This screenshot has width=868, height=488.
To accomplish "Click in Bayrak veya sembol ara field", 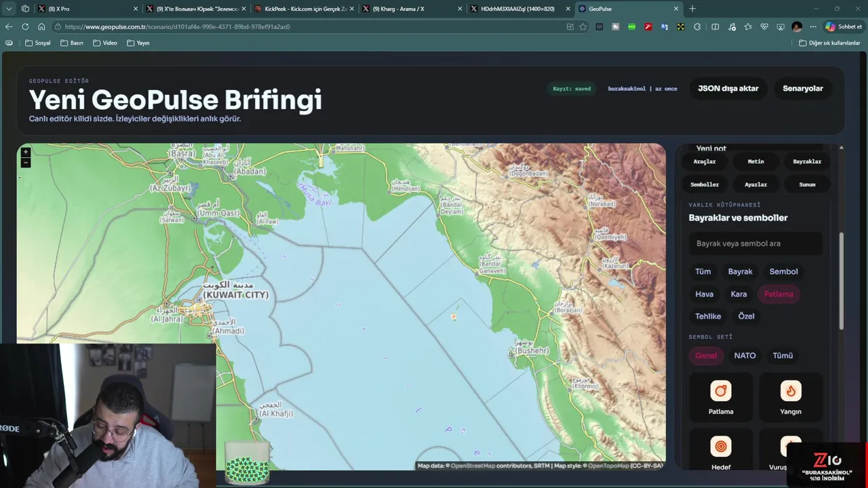I will click(755, 243).
